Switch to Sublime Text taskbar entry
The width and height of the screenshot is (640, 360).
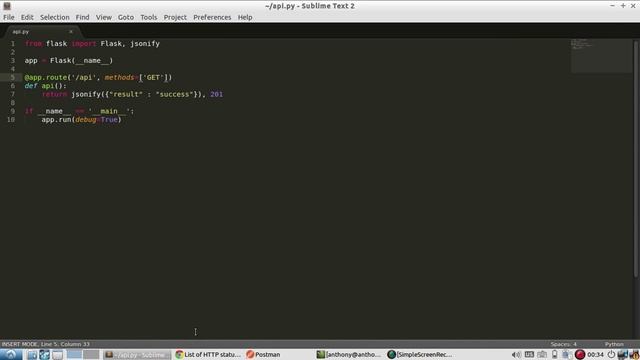tap(137, 355)
